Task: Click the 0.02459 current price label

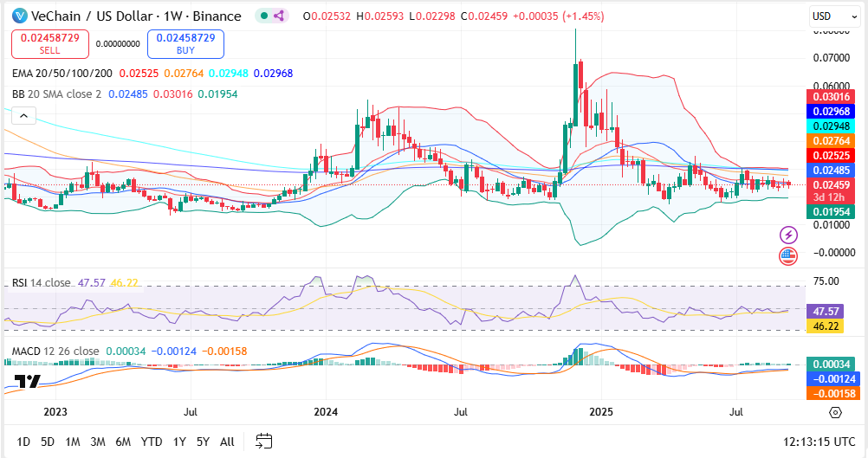Action: click(831, 184)
